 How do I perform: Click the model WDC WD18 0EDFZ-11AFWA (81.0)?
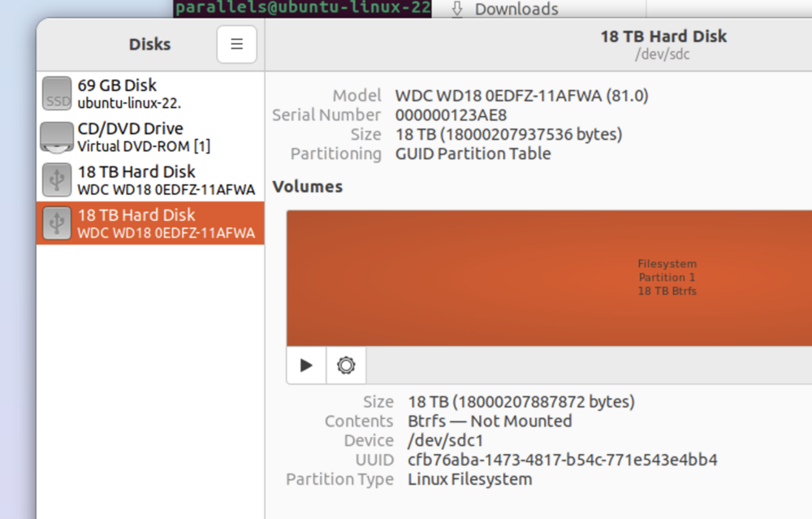pyautogui.click(x=521, y=96)
